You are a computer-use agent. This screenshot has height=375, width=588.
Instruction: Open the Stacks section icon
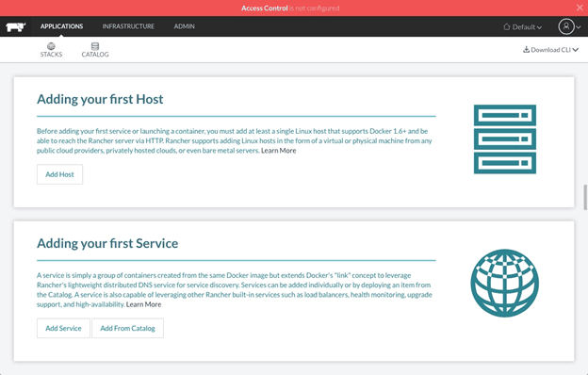[51, 46]
